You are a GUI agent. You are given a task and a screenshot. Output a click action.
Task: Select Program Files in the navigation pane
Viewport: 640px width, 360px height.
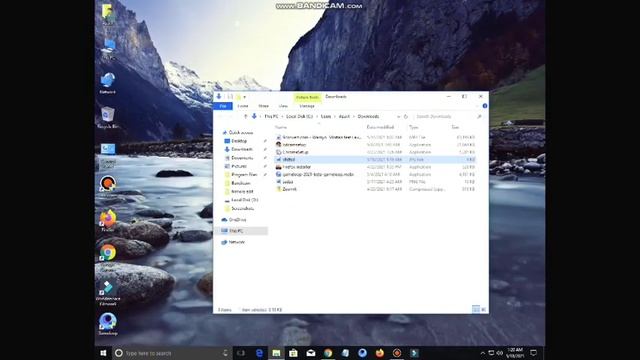pyautogui.click(x=241, y=175)
